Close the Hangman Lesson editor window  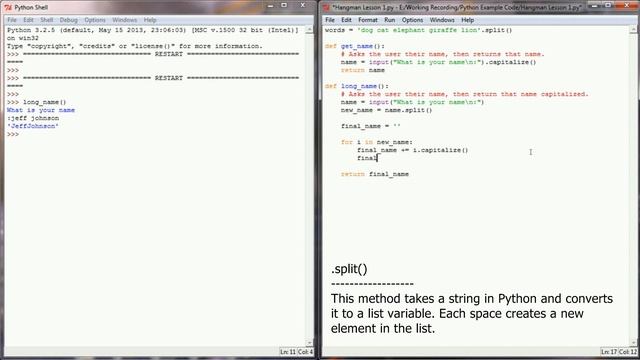(x=627, y=5)
